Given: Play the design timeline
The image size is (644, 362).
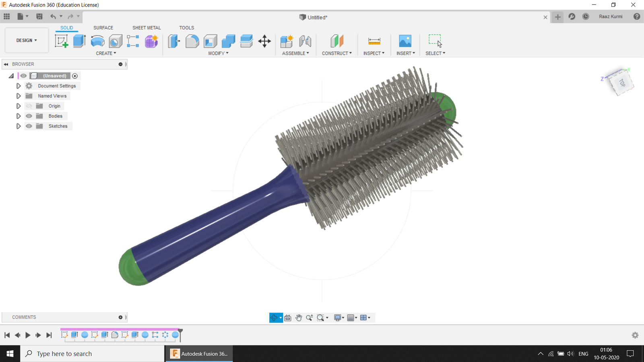Looking at the screenshot, I should click(x=28, y=335).
